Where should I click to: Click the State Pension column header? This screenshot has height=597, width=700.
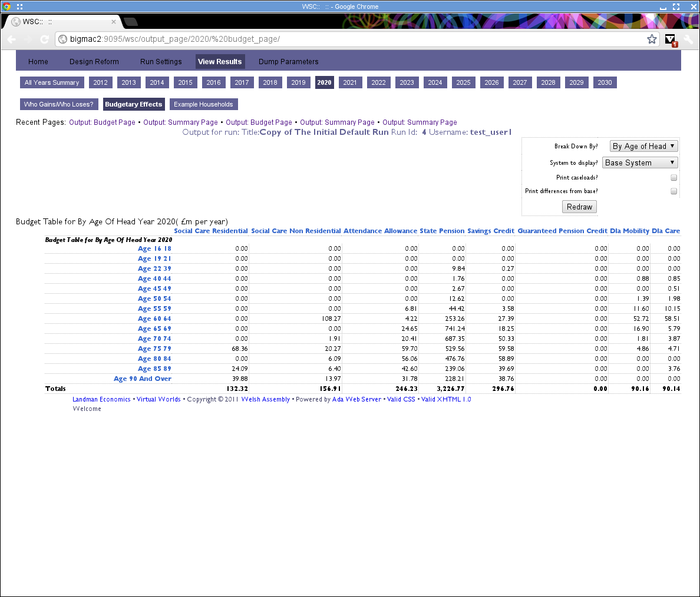coord(442,231)
